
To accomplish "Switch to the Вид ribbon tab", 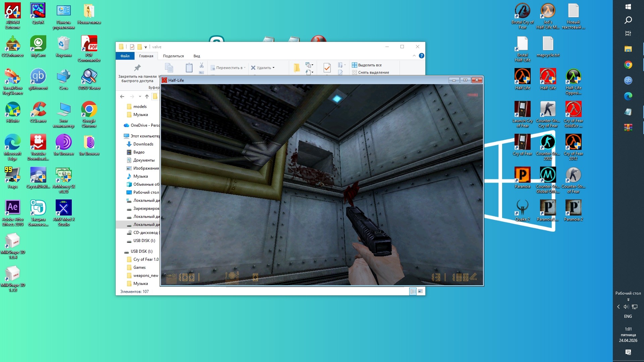I will [x=197, y=56].
